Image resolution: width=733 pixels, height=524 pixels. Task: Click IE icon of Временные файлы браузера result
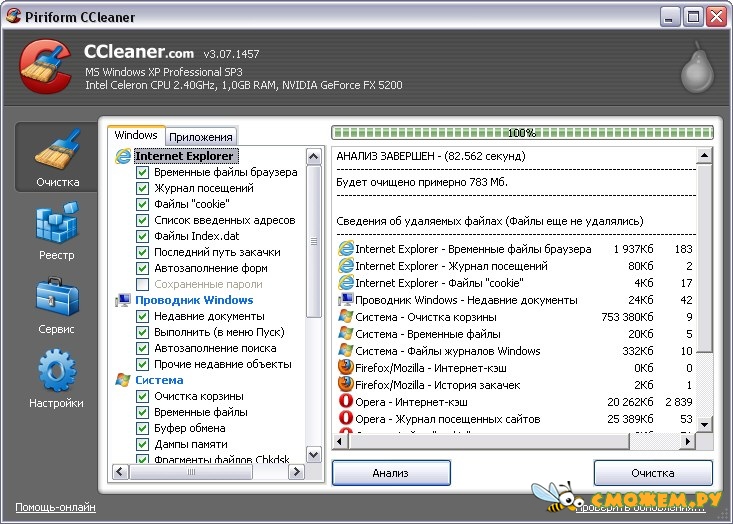click(x=346, y=249)
